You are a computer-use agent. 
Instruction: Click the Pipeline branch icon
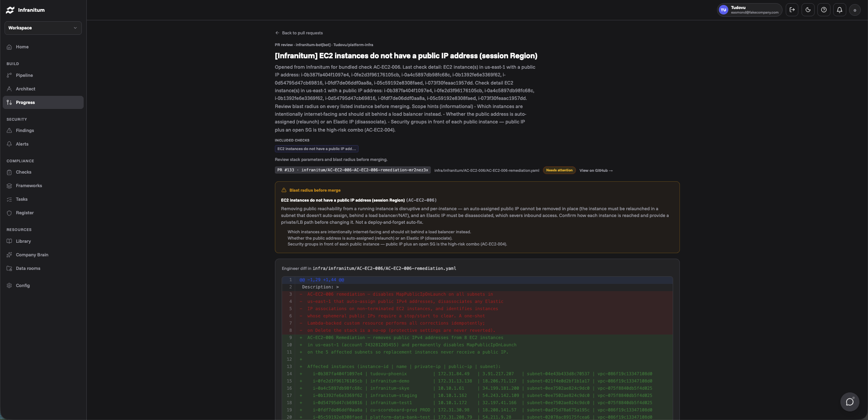coord(9,76)
